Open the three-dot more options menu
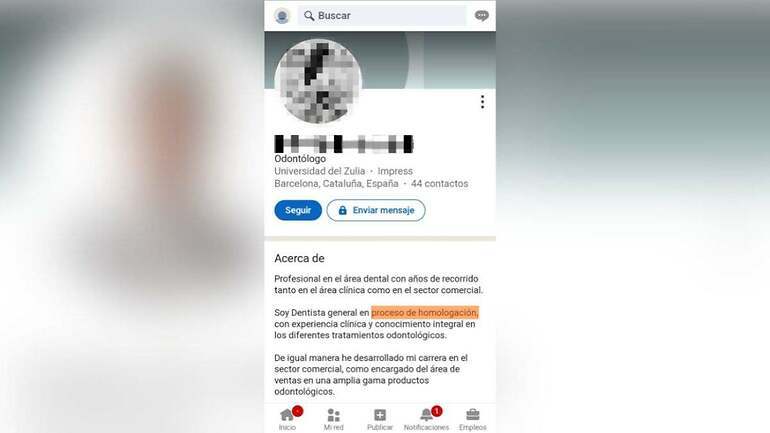 [x=483, y=102]
